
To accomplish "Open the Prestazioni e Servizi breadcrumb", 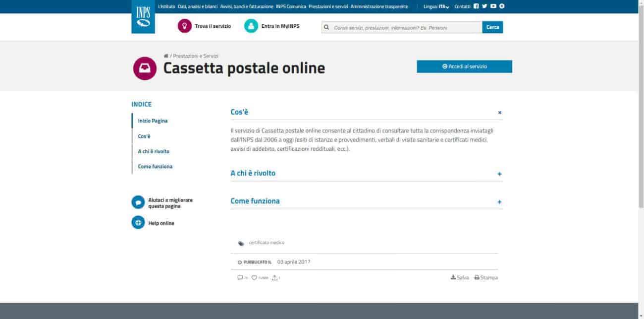I will coord(196,56).
